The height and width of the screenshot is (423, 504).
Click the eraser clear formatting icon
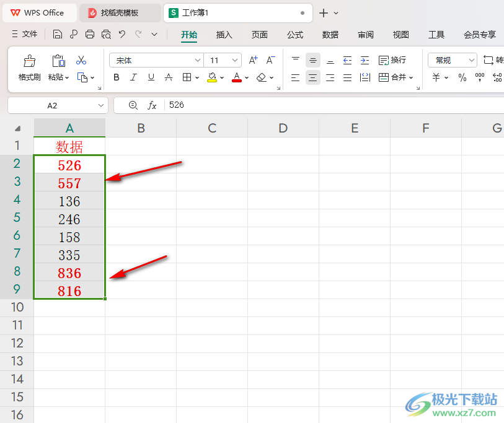tap(262, 77)
